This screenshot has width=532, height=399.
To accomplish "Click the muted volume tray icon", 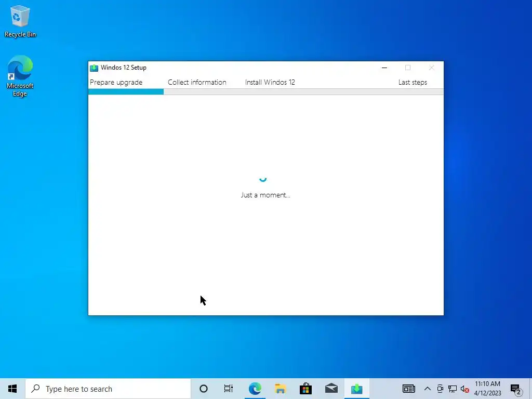I will pyautogui.click(x=465, y=389).
